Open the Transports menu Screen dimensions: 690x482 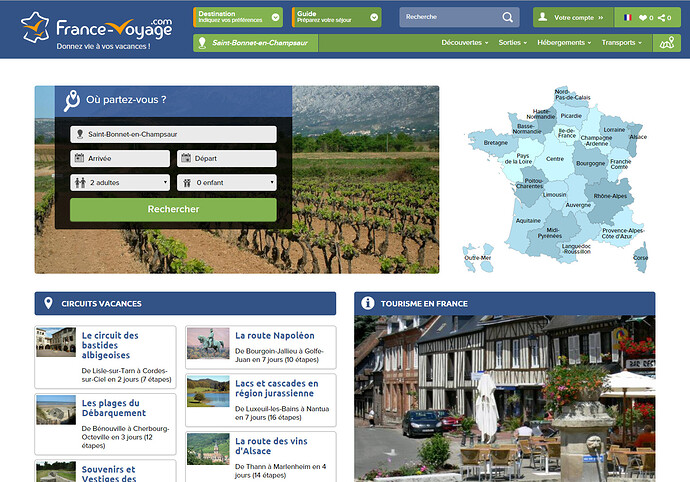pos(622,43)
